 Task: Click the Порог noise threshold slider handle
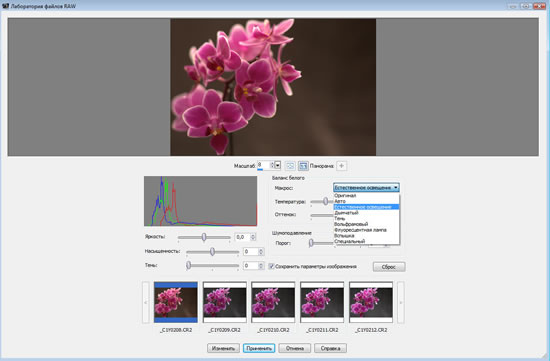click(x=311, y=243)
